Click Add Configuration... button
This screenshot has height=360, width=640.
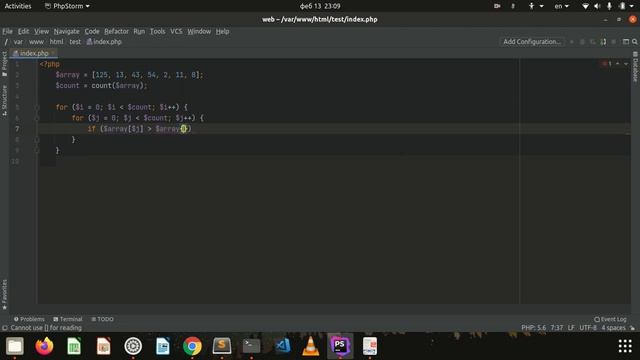click(532, 42)
